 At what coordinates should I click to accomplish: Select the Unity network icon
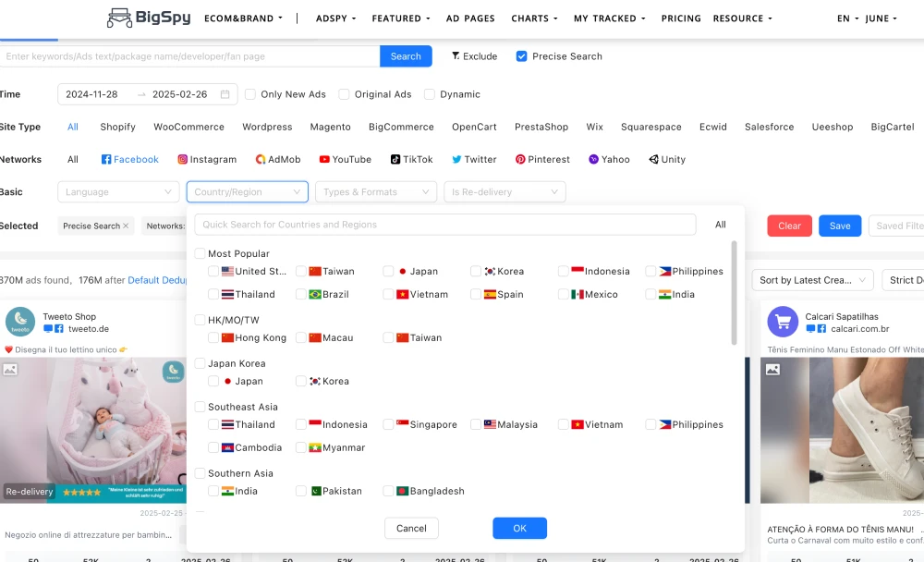[x=653, y=159]
